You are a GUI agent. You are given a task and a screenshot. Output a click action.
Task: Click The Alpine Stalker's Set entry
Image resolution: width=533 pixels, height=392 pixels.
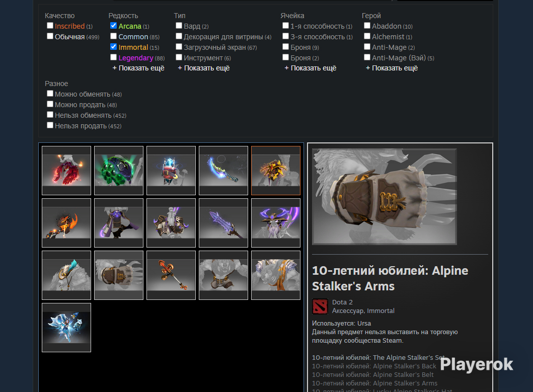pyautogui.click(x=378, y=357)
